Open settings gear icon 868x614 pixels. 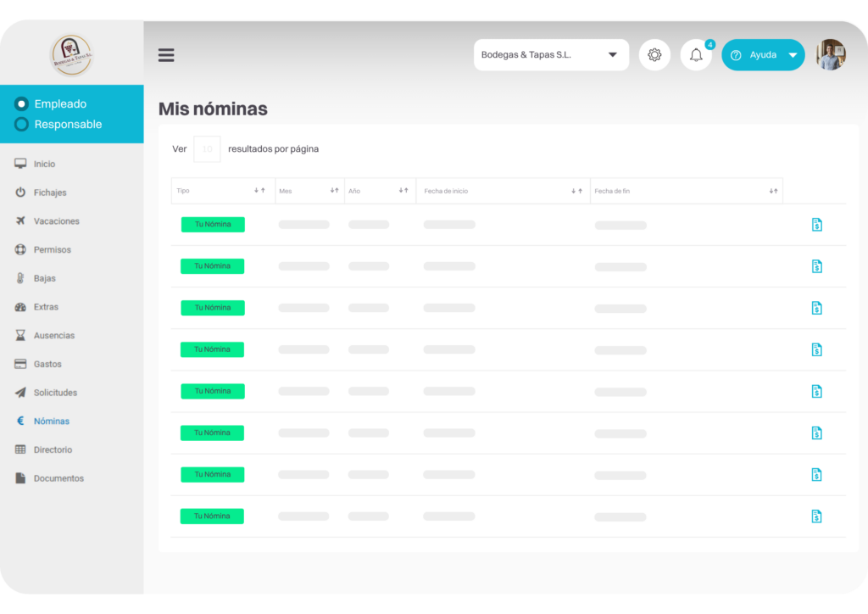point(654,55)
